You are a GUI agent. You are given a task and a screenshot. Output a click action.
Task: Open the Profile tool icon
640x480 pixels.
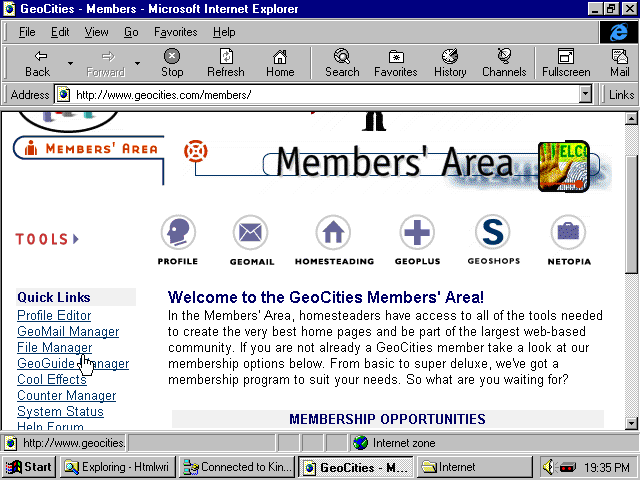(x=178, y=232)
